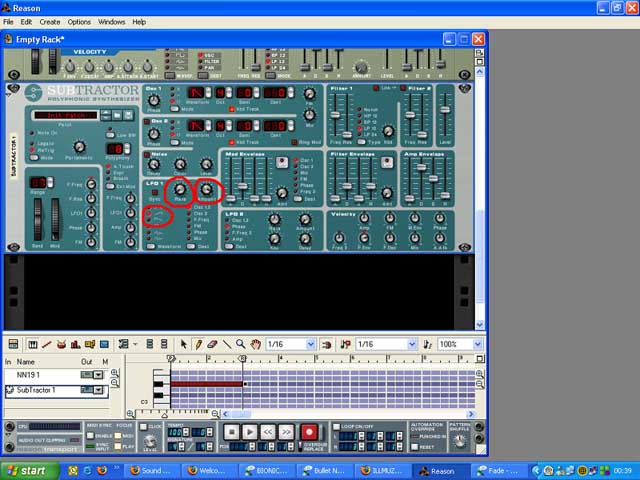Open the Windows menu
This screenshot has width=640, height=480.
(111, 22)
